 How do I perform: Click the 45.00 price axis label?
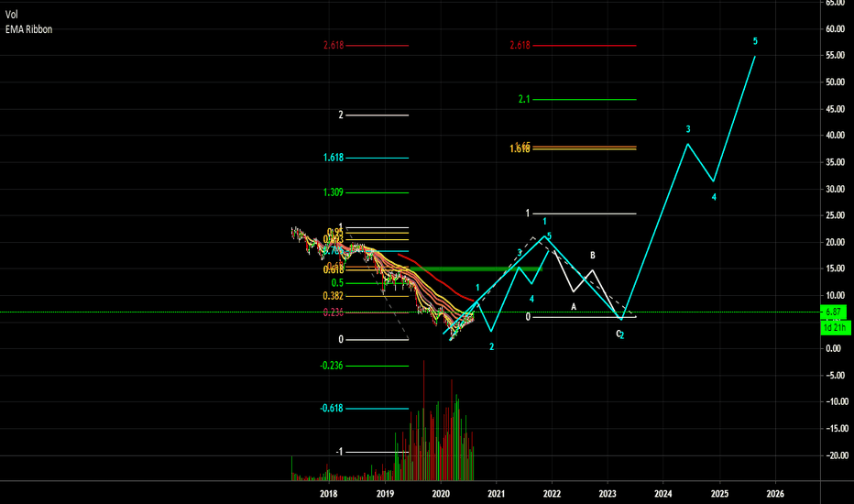(x=835, y=109)
